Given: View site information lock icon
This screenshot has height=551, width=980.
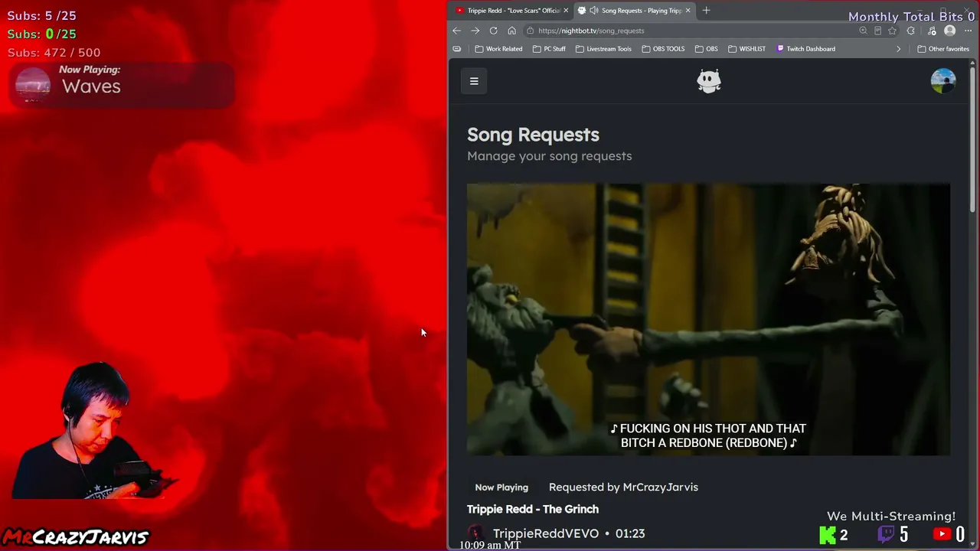Looking at the screenshot, I should click(x=530, y=31).
